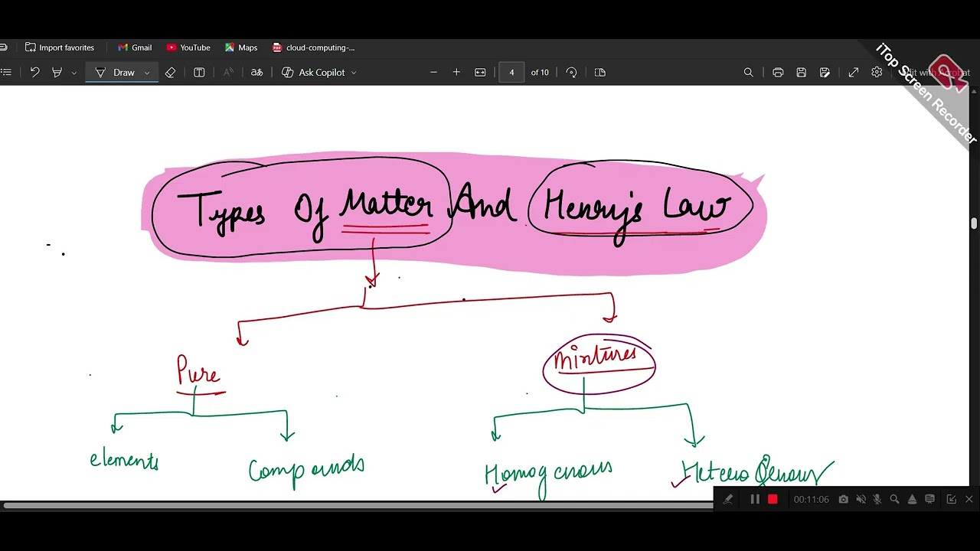The width and height of the screenshot is (980, 551).
Task: Click the vertical scrollbar thumb
Action: pyautogui.click(x=974, y=223)
